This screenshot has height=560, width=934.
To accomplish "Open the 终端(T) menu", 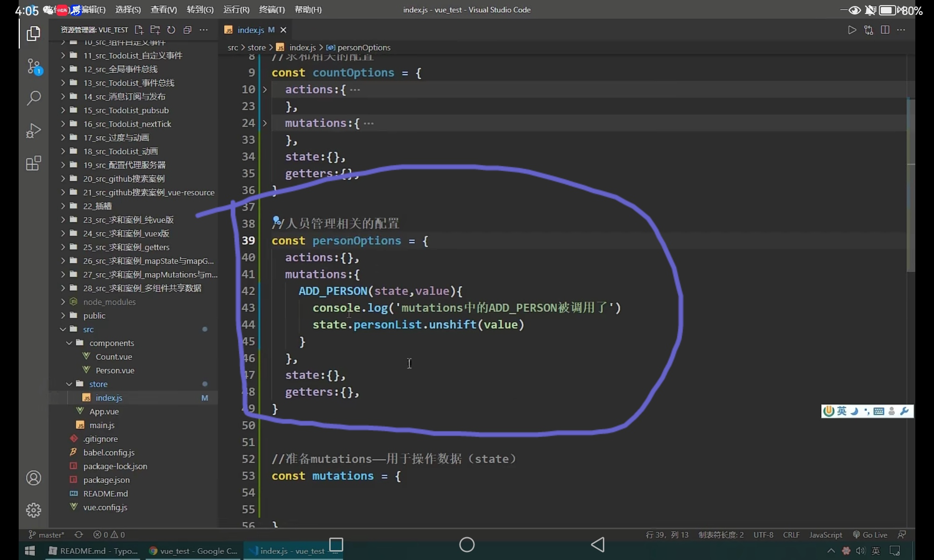I will [272, 10].
